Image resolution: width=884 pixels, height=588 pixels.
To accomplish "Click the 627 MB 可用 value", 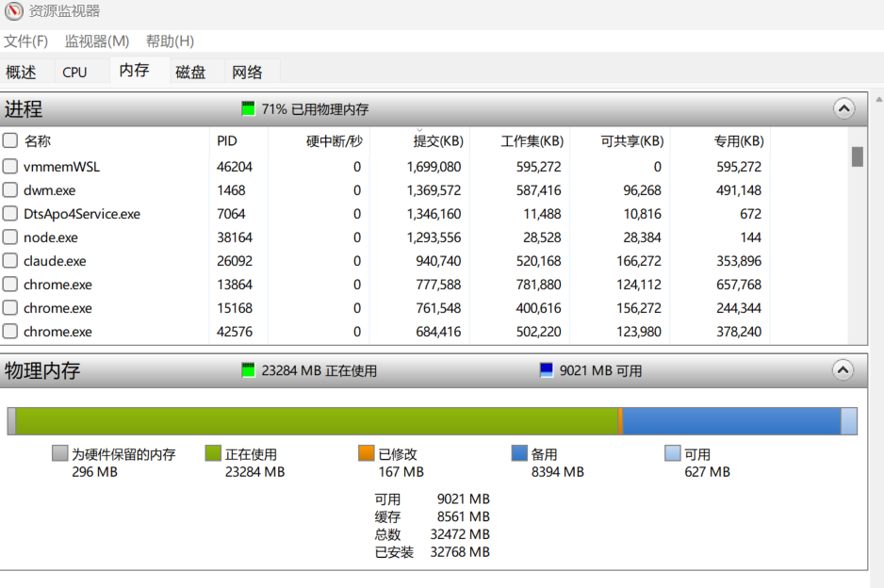I will click(707, 472).
